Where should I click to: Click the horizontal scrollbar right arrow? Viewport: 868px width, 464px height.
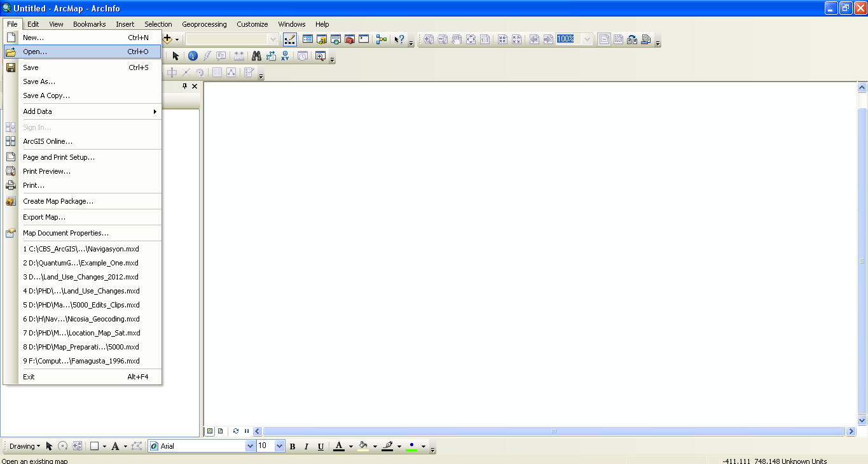851,431
